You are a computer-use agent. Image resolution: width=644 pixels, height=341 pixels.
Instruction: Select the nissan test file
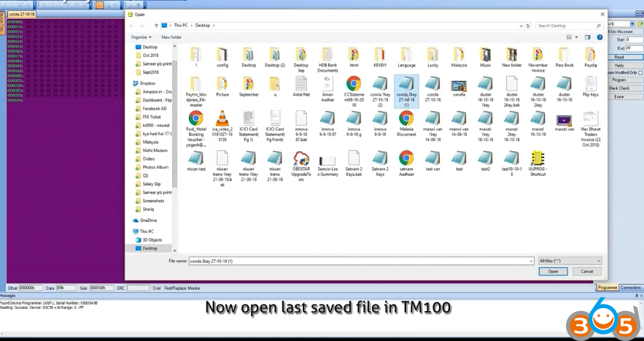196,161
